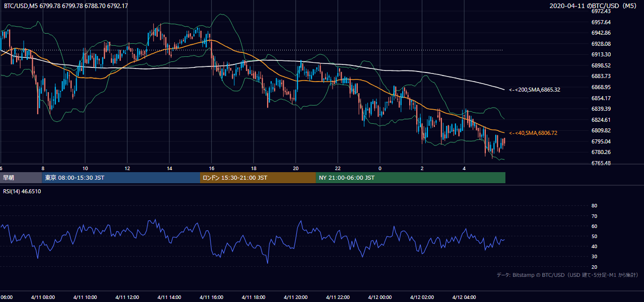Click price axis value 6765.48
Image resolution: width=644 pixels, height=302 pixels.
pos(601,163)
